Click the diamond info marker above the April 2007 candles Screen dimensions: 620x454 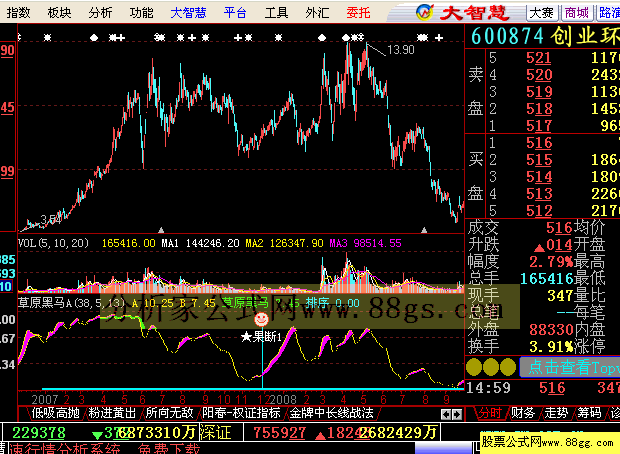(94, 38)
